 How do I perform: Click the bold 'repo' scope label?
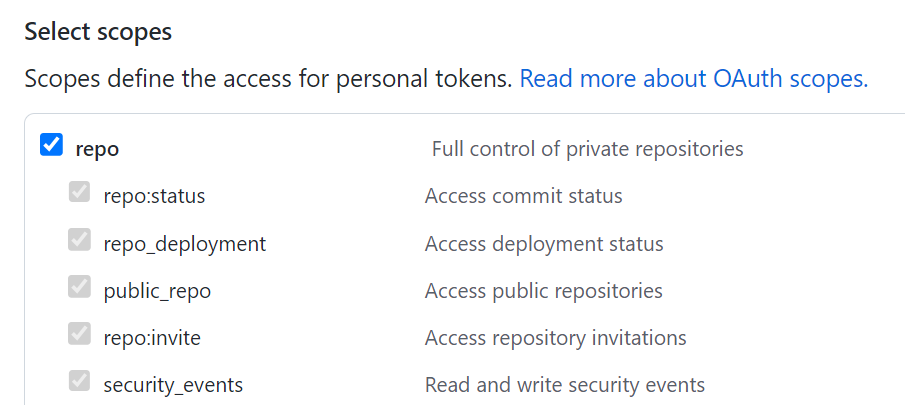pyautogui.click(x=97, y=149)
